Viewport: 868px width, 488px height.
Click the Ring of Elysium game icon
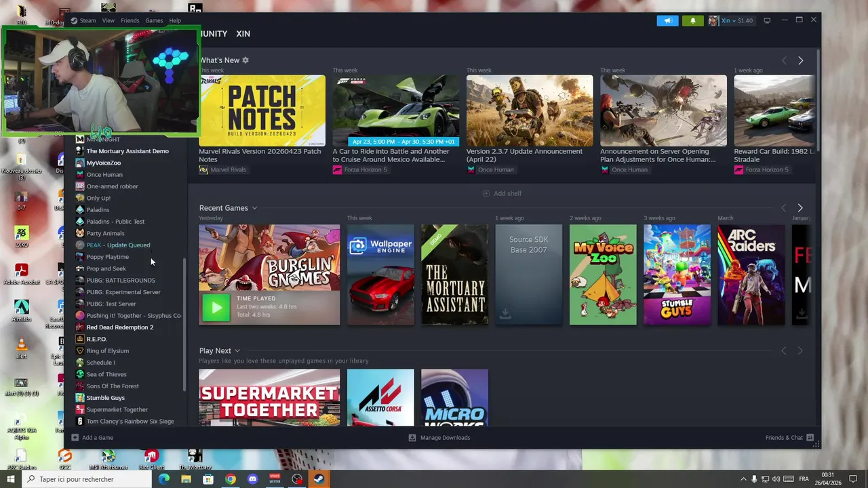point(80,350)
